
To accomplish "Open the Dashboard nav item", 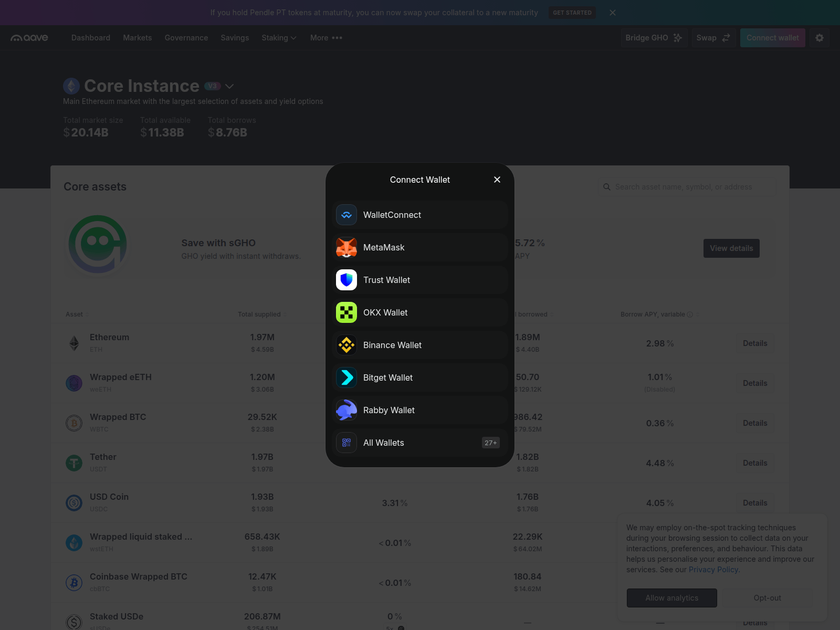I will point(91,38).
